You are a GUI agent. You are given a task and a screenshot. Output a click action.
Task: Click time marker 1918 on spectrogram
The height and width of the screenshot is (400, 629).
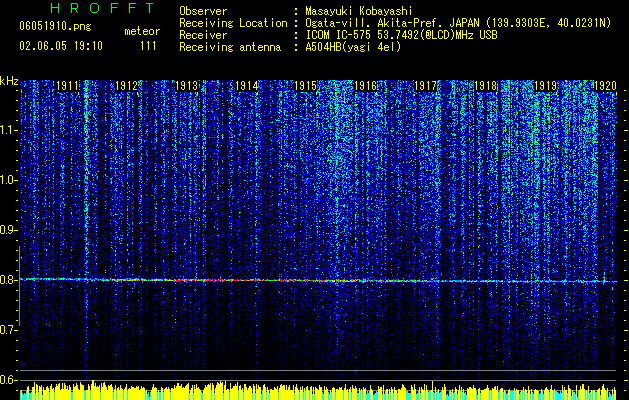486,86
